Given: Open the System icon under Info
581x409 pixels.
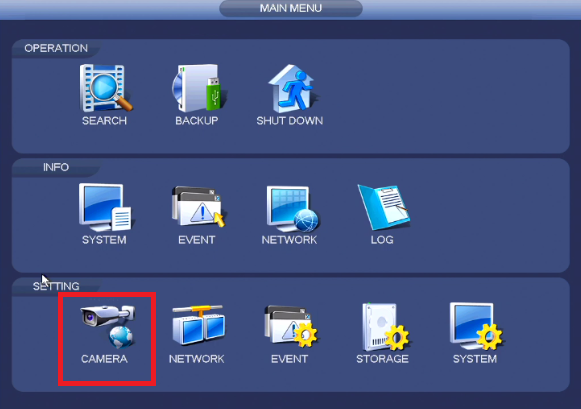Looking at the screenshot, I should point(104,207).
